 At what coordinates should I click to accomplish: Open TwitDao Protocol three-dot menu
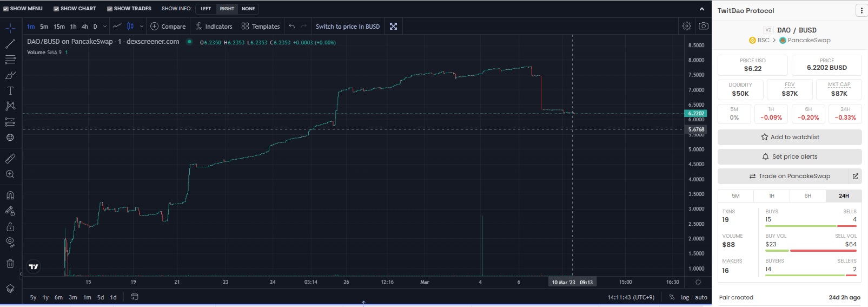[x=861, y=11]
